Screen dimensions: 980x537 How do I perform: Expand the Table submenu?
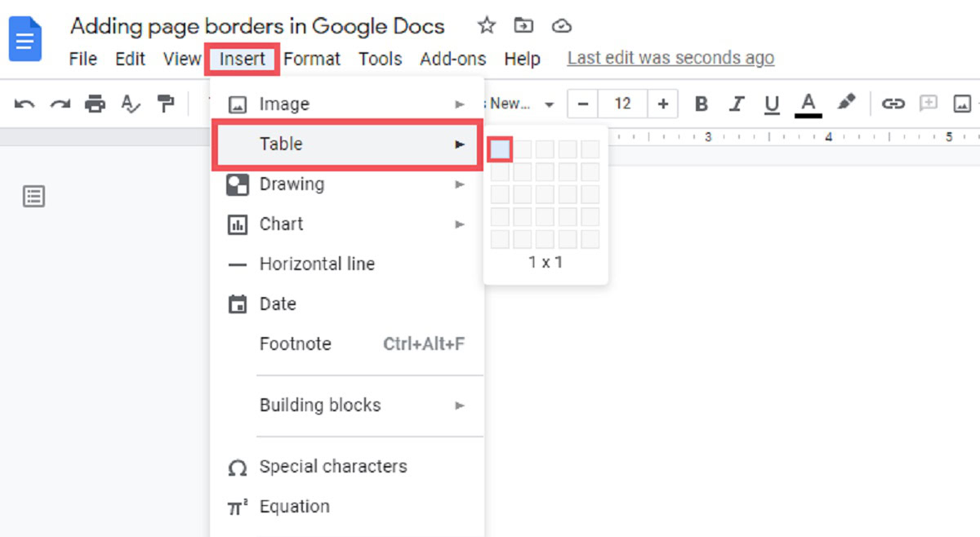[x=281, y=144]
